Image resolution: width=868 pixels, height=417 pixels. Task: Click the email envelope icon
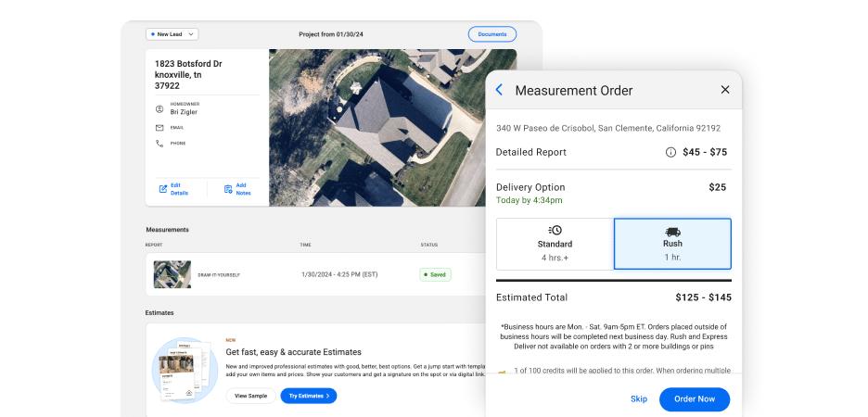coord(160,128)
